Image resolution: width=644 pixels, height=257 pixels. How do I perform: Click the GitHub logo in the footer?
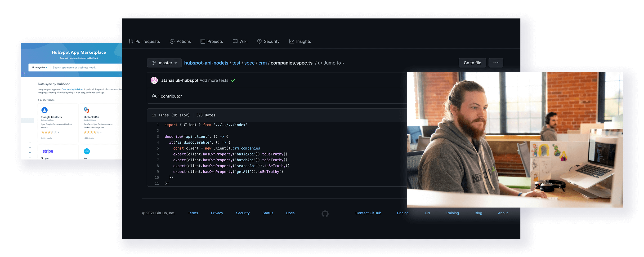pyautogui.click(x=325, y=214)
